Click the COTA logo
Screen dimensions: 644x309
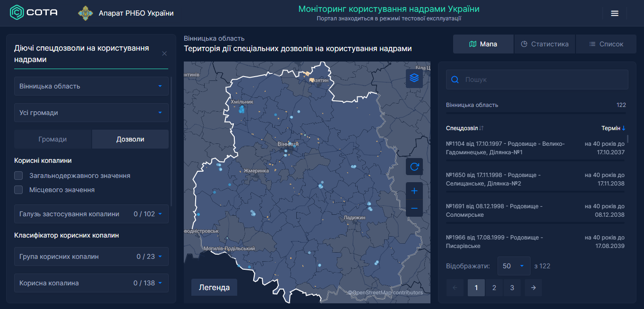34,13
